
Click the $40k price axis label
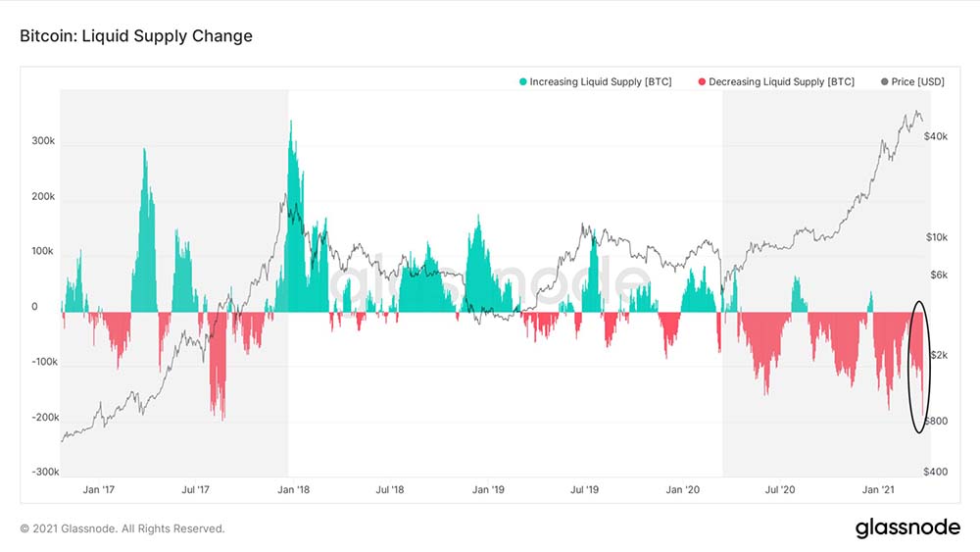(936, 136)
